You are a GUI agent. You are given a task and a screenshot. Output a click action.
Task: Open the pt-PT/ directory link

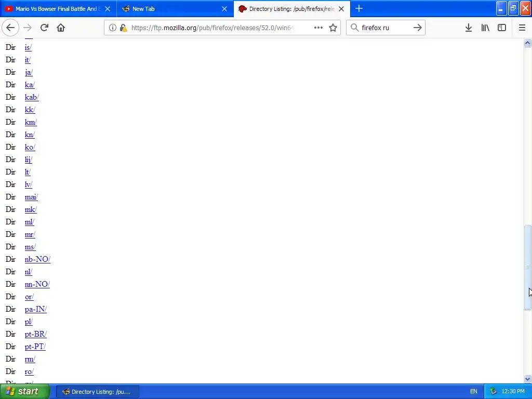point(35,347)
